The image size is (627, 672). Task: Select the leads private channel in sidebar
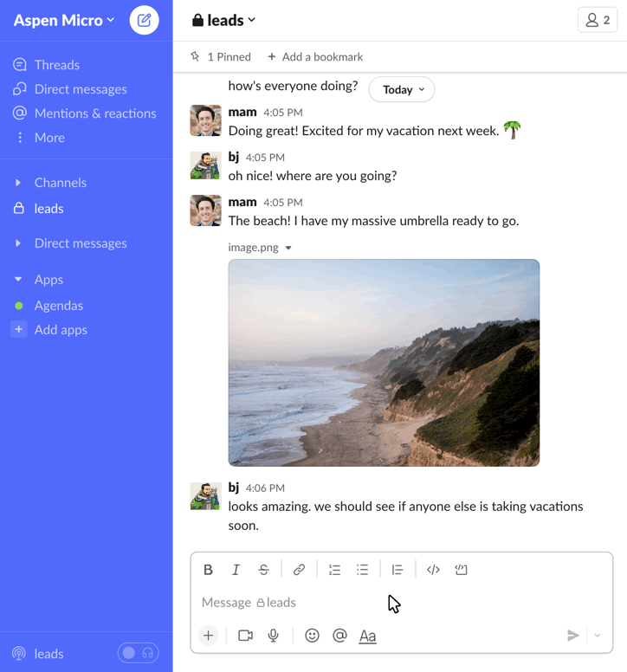(x=48, y=209)
